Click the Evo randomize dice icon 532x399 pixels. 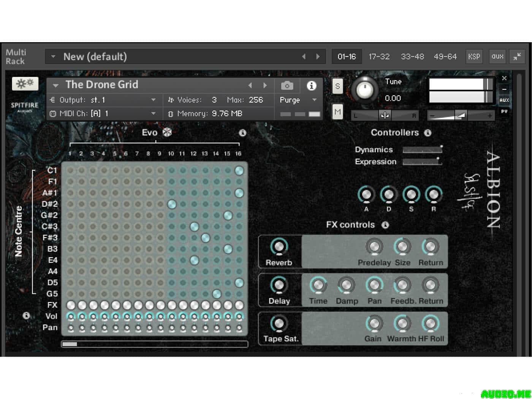(167, 132)
